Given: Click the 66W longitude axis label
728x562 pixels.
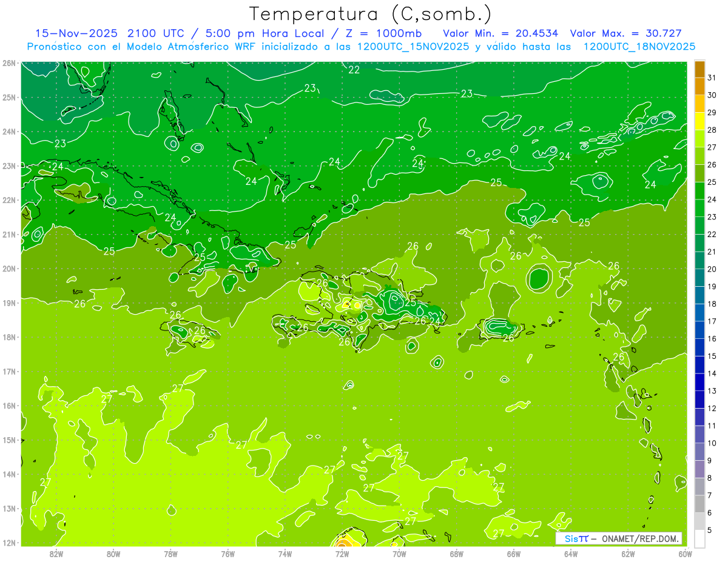Looking at the screenshot, I should (514, 554).
